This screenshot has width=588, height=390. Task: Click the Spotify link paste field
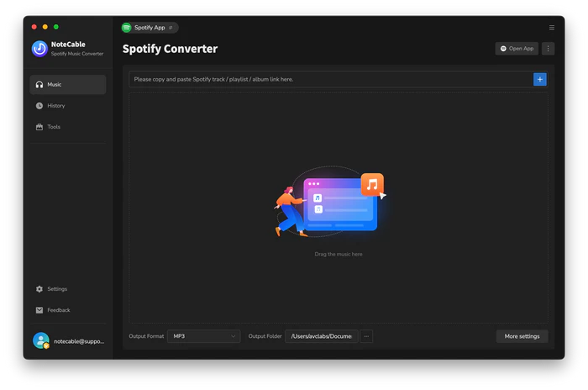[331, 79]
